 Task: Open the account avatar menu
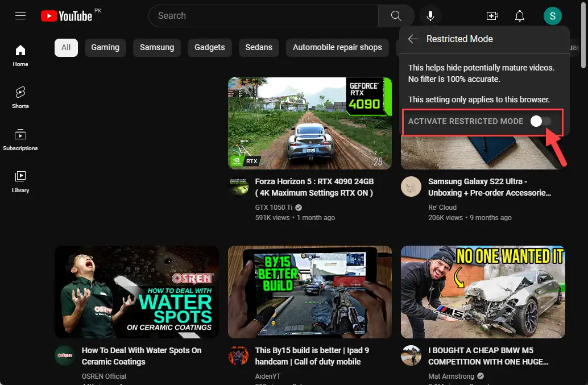pyautogui.click(x=552, y=16)
